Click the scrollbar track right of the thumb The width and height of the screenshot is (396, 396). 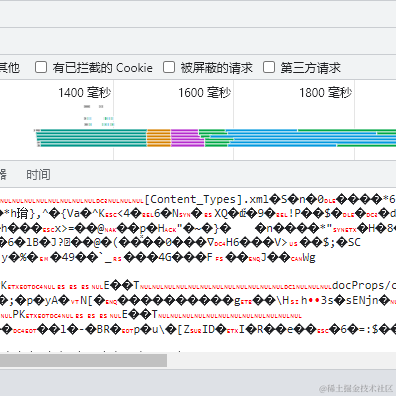(281, 360)
